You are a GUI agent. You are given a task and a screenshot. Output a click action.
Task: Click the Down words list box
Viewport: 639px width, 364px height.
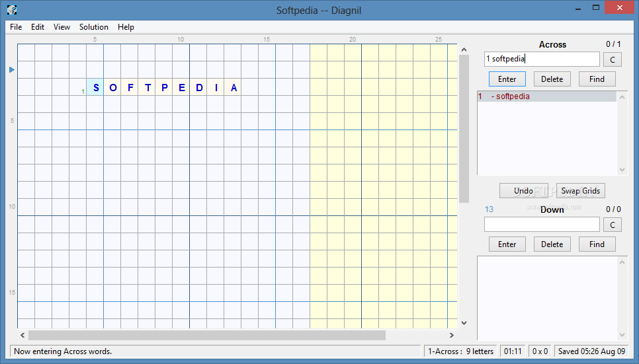547,298
